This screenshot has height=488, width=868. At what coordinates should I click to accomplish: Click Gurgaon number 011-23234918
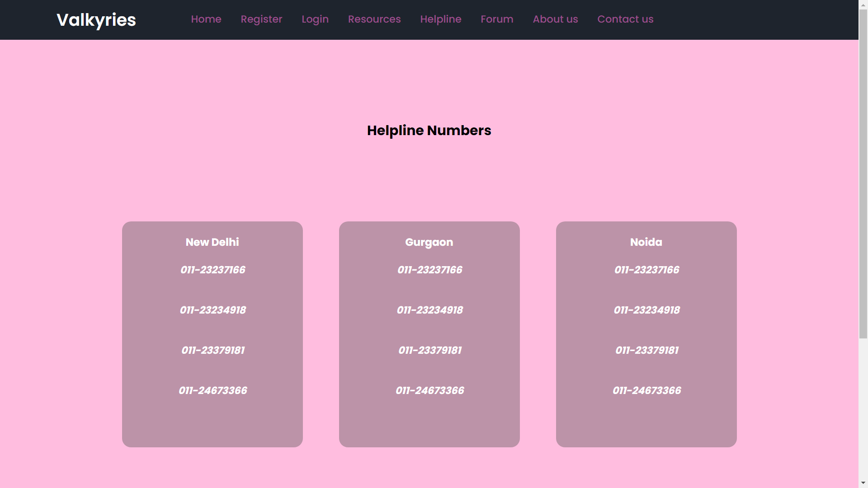(x=429, y=310)
